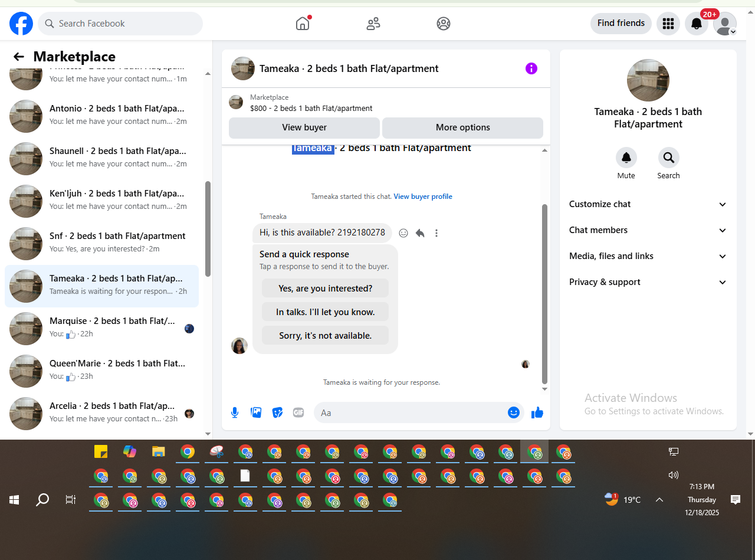Go back with the Marketplace arrow
The image size is (755, 560).
point(19,57)
